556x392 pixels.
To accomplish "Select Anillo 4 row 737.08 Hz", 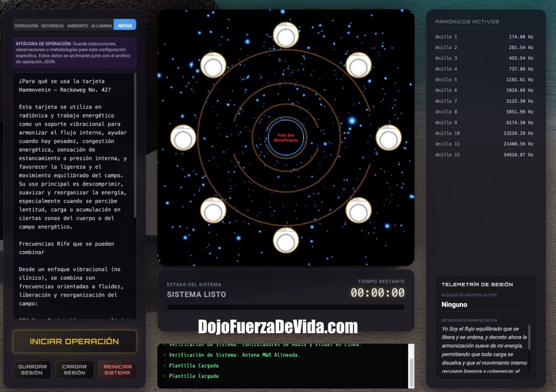I will pyautogui.click(x=484, y=69).
